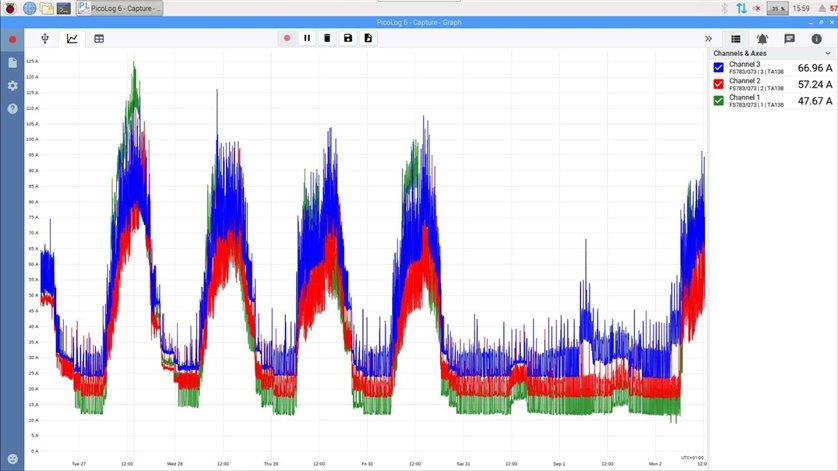This screenshot has width=838, height=471.
Task: Open the information panel icon
Action: tap(816, 39)
